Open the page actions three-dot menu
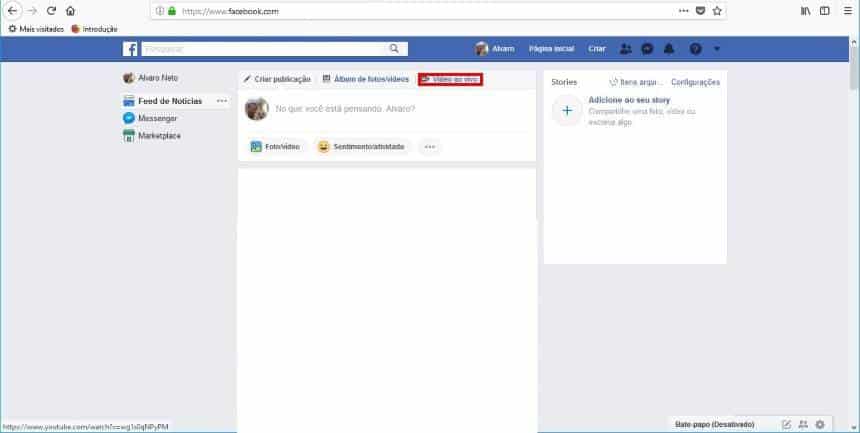Image resolution: width=860 pixels, height=433 pixels. (x=683, y=11)
